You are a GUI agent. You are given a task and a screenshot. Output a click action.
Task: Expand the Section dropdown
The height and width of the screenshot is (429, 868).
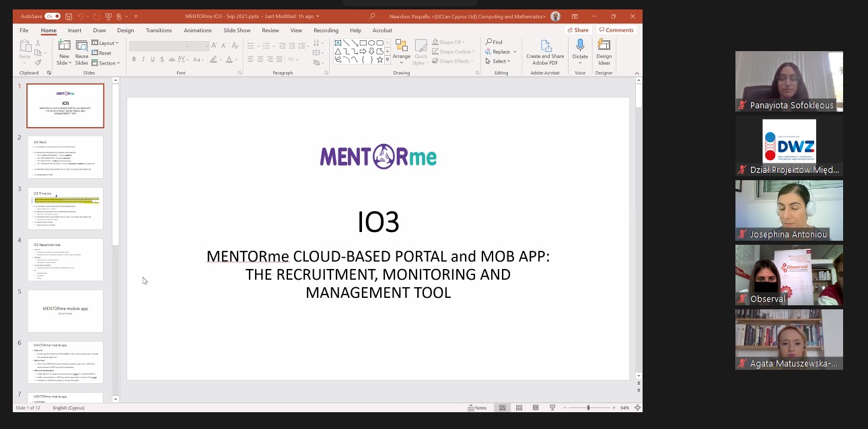click(106, 63)
